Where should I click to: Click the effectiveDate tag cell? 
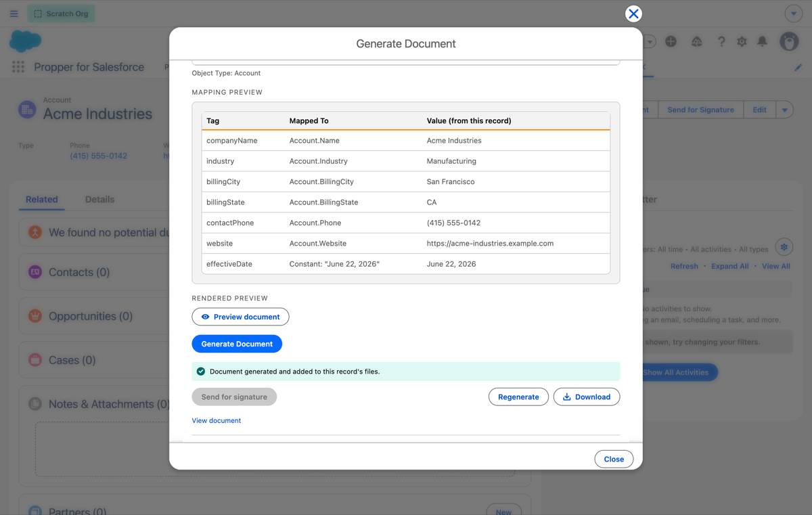click(229, 264)
